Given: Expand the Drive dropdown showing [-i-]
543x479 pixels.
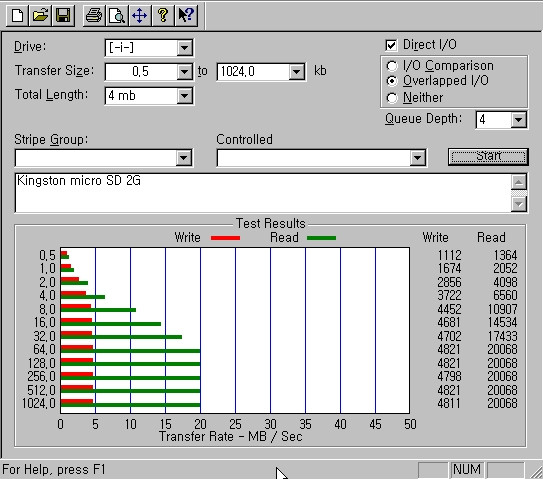Looking at the screenshot, I should [x=184, y=48].
